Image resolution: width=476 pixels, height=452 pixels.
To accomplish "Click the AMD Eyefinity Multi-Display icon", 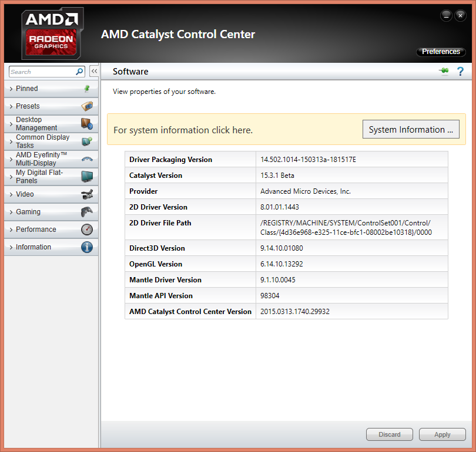I will point(87,159).
